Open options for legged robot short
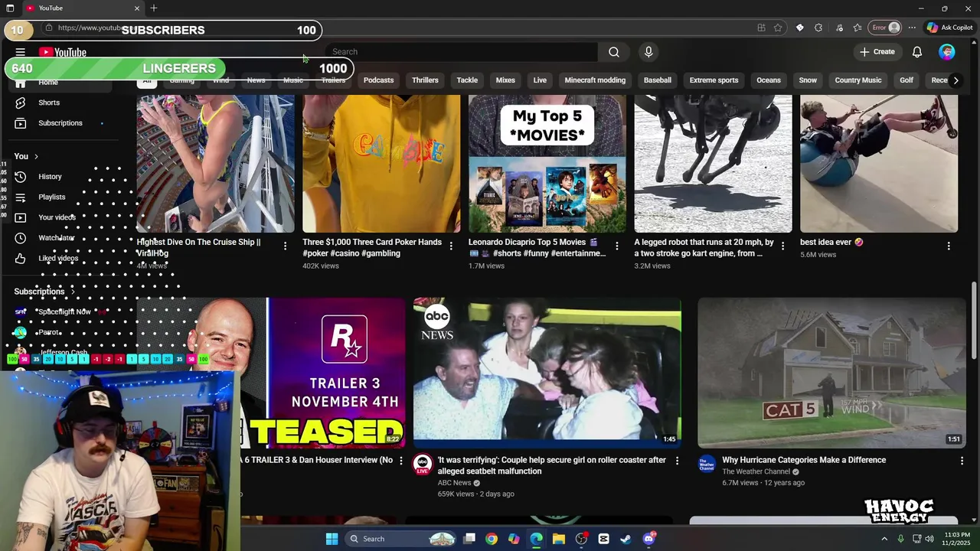Viewport: 980px width, 551px height. click(782, 246)
